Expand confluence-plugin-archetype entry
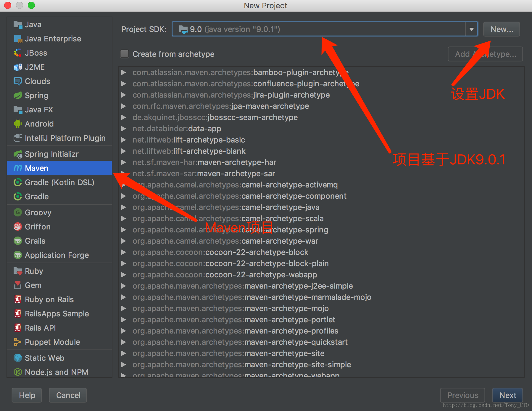The image size is (532, 411). pyautogui.click(x=124, y=84)
